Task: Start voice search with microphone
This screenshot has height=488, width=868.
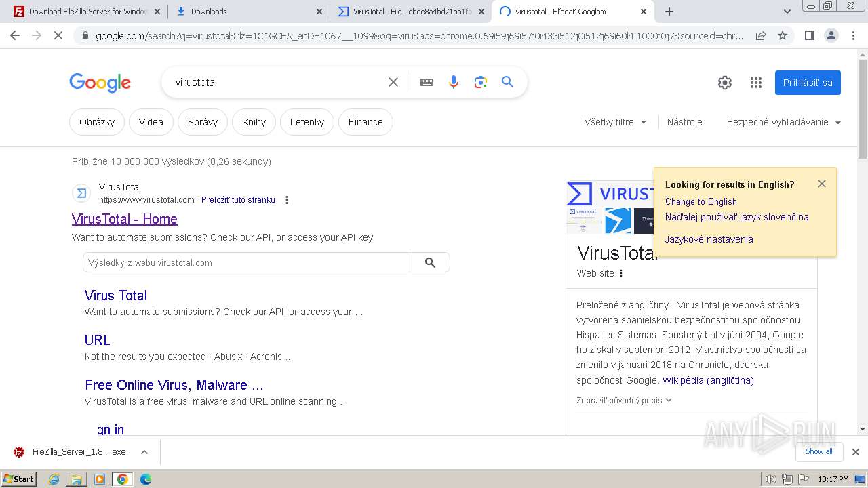Action: tap(454, 82)
